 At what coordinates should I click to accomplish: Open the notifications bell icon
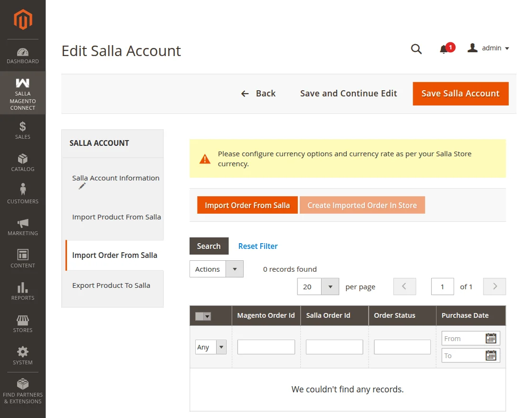pos(444,49)
